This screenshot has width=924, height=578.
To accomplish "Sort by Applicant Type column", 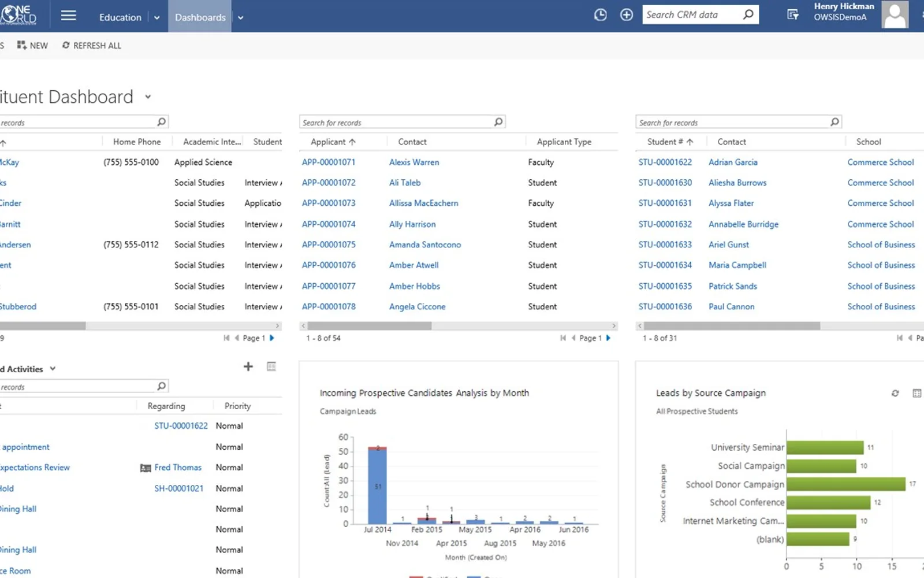I will click(x=564, y=142).
